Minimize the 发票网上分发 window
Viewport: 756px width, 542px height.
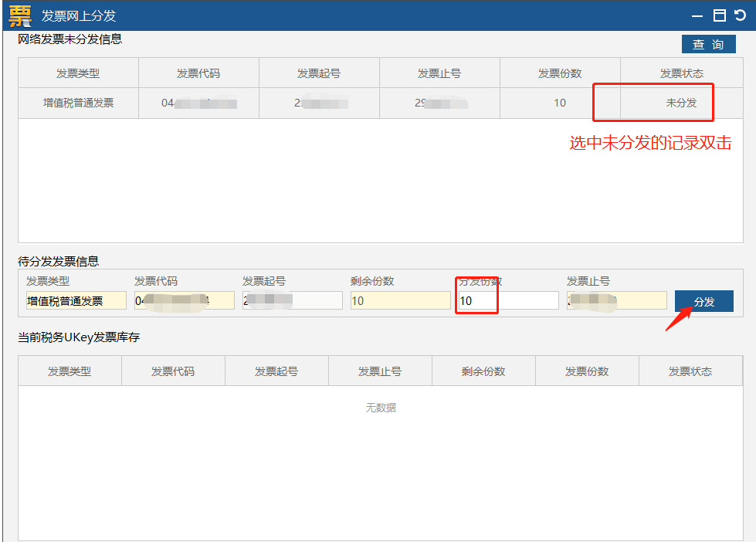pyautogui.click(x=697, y=16)
